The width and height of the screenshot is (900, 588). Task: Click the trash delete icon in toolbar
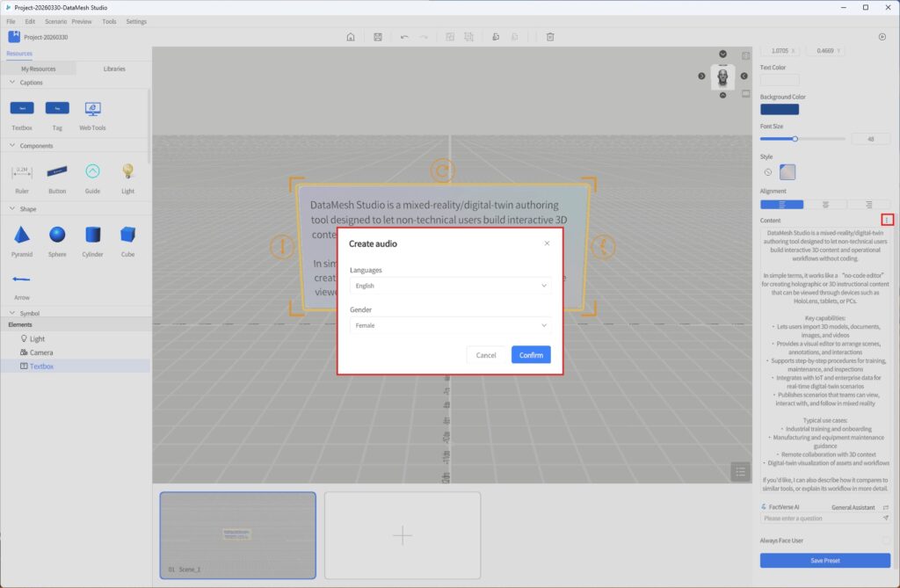pyautogui.click(x=550, y=37)
